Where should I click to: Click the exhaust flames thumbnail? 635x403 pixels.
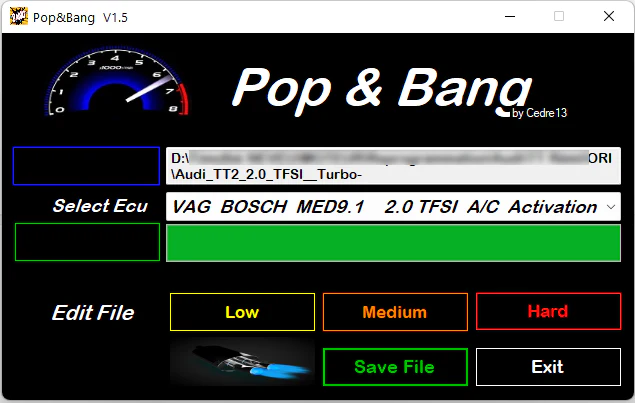click(x=242, y=361)
